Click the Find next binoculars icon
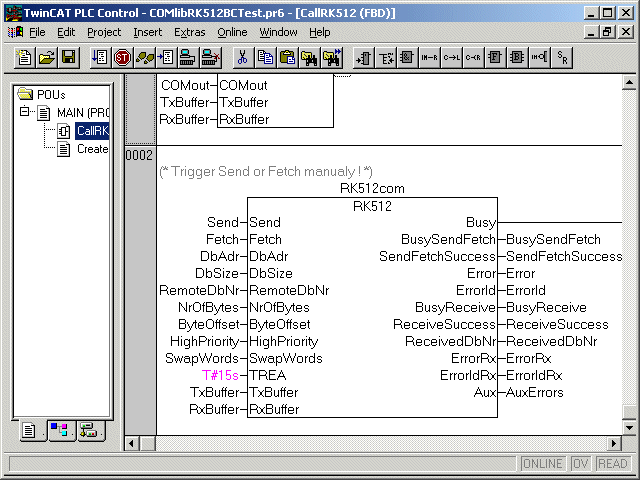 (x=331, y=58)
